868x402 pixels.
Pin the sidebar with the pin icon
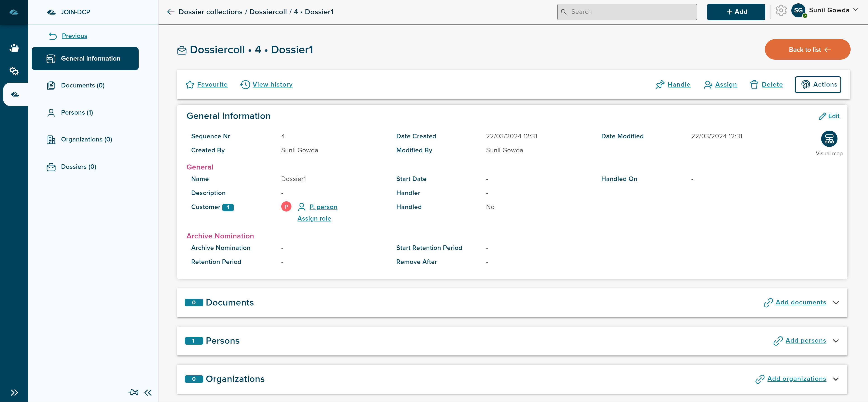[133, 392]
